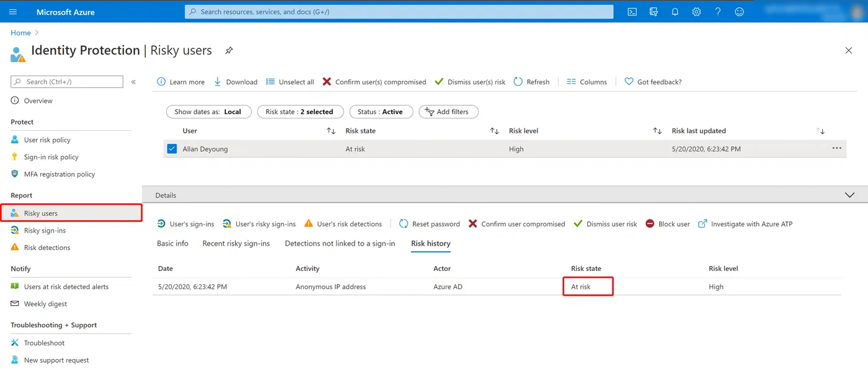Sort by Risk last updated column arrows
The image size is (868, 377).
click(x=820, y=131)
